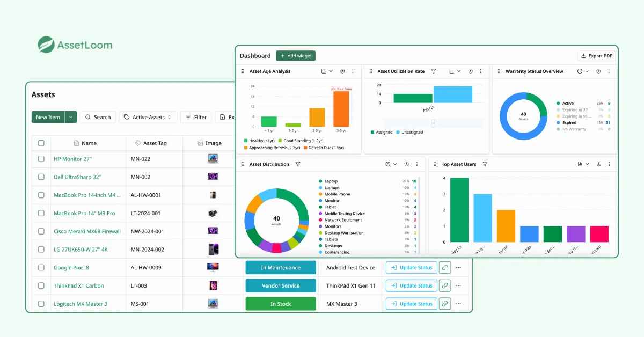Click filter icon on Asset Distribution widget

(298, 164)
